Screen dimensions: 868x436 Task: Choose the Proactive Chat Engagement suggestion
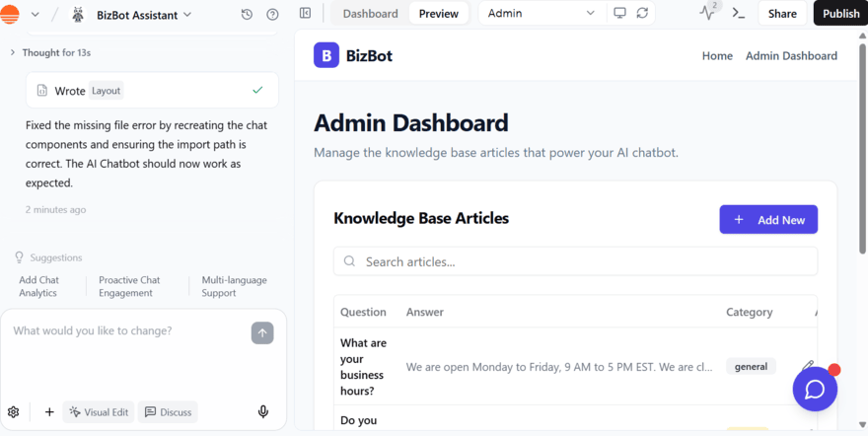[x=129, y=287]
